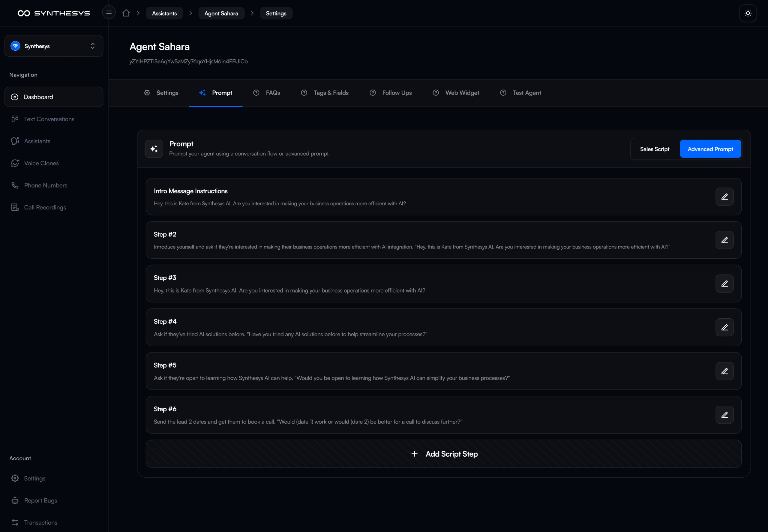Click the gear icon on Settings tab
Image resolution: width=768 pixels, height=532 pixels.
click(x=147, y=93)
